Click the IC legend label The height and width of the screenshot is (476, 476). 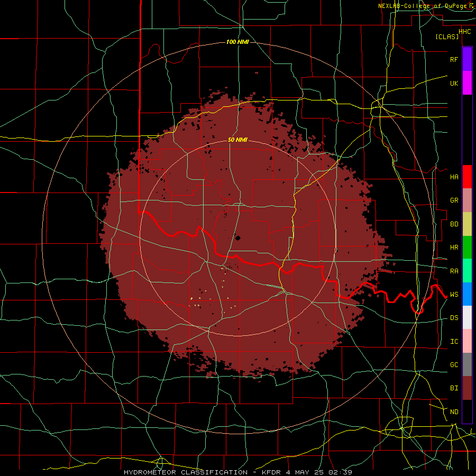tap(454, 342)
